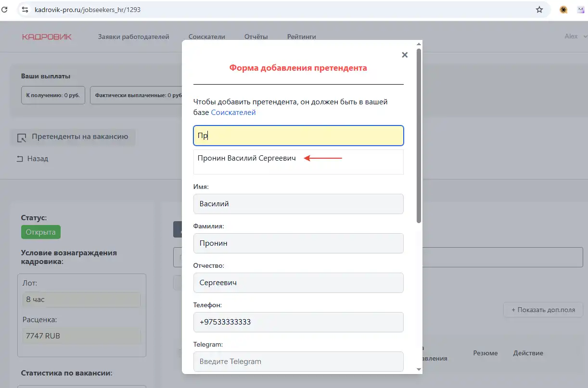Click the applicant search field with Пр
588x388 pixels.
pyautogui.click(x=298, y=136)
